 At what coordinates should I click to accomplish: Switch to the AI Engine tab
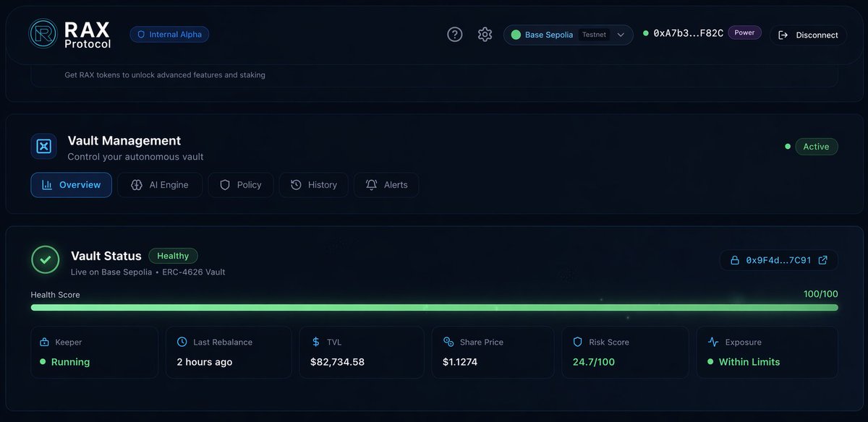tap(160, 185)
